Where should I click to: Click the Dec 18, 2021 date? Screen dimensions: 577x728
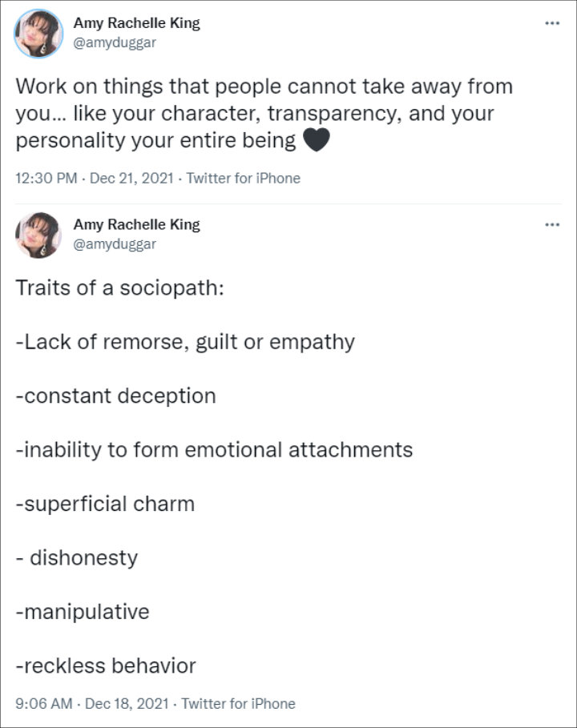(127, 703)
